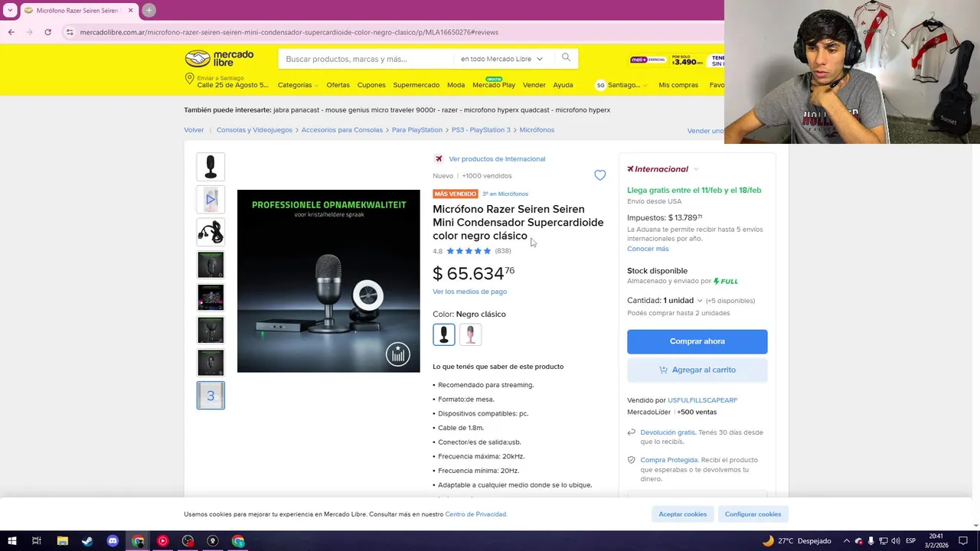The width and height of the screenshot is (980, 551).
Task: Click the search magnifier icon
Action: tap(566, 57)
